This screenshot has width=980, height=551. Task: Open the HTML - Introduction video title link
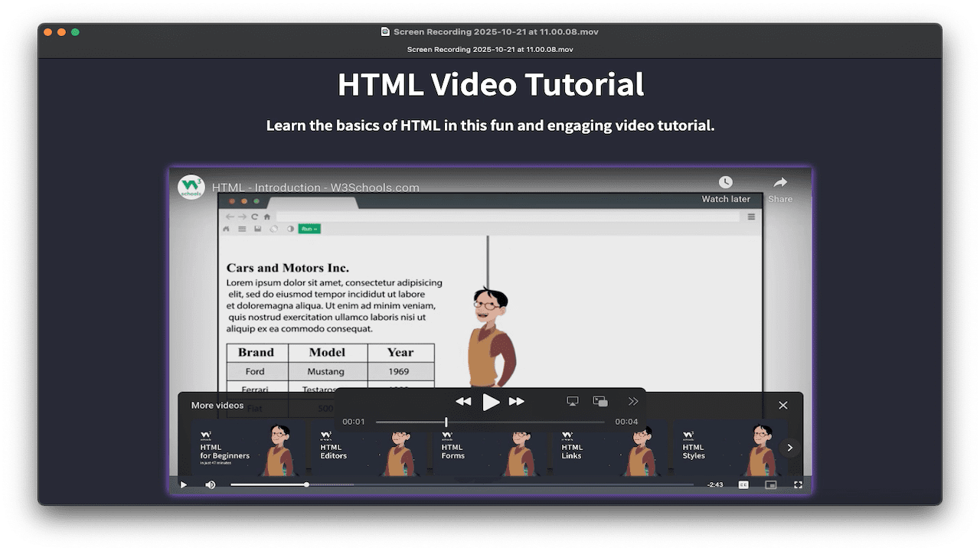[315, 187]
